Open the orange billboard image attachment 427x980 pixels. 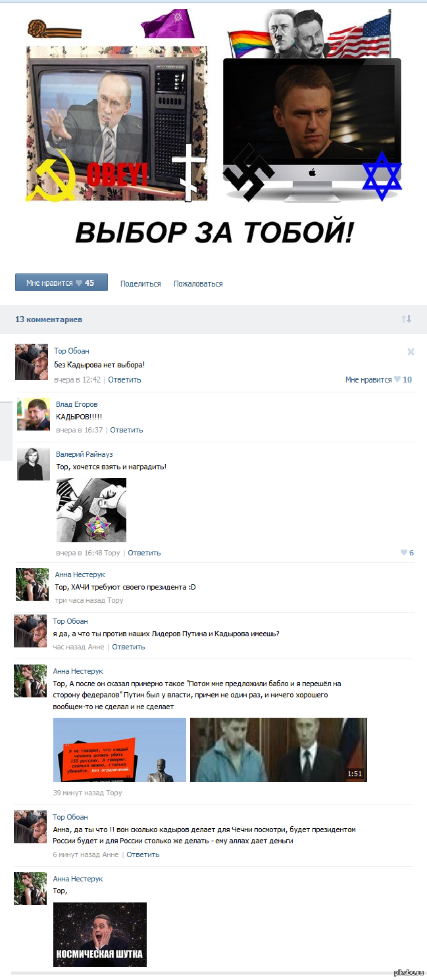point(119,750)
